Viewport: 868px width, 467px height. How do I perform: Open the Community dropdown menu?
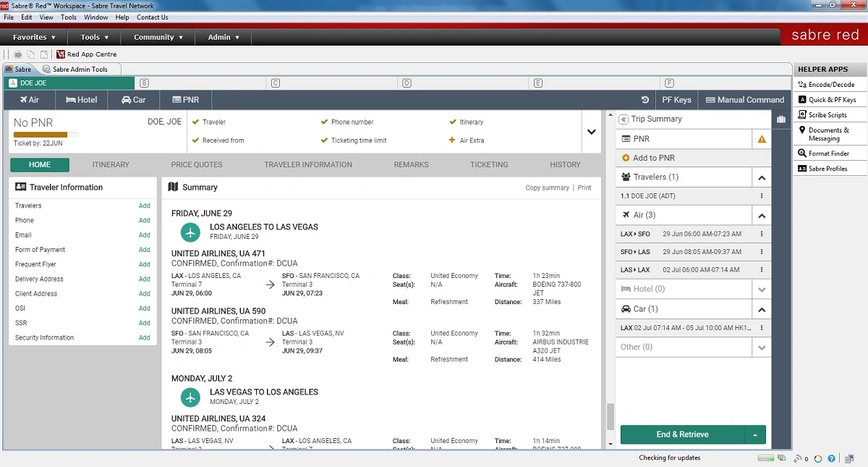click(158, 37)
